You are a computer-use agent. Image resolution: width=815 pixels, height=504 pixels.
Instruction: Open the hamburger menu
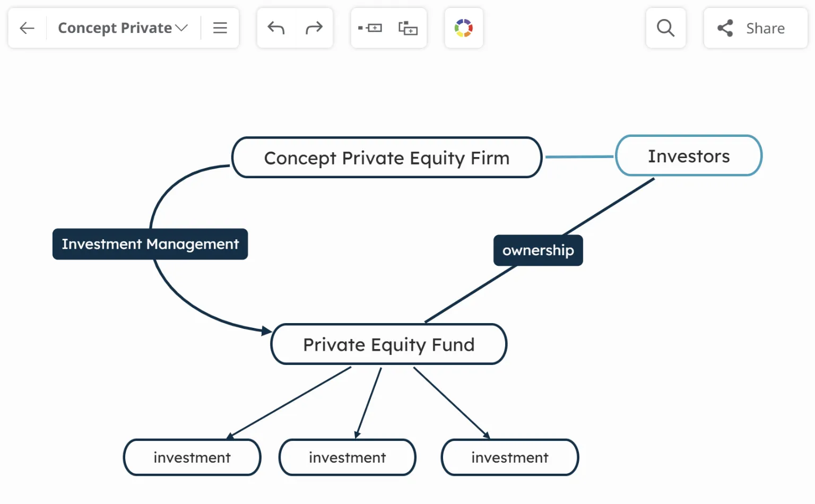point(220,28)
